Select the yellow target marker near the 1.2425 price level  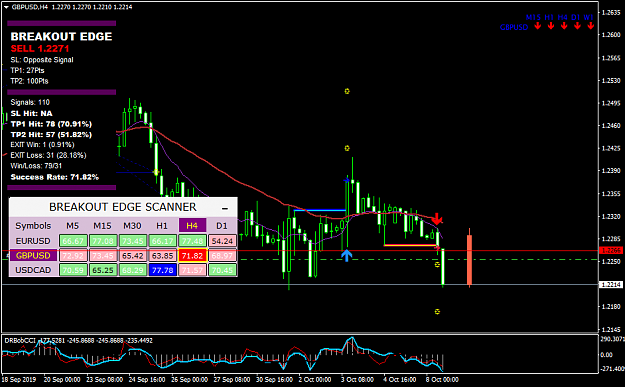(x=347, y=148)
